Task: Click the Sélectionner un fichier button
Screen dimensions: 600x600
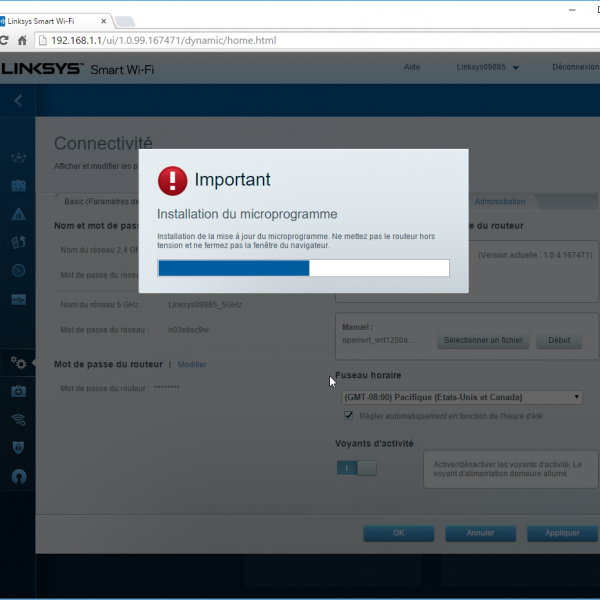Action: point(483,340)
